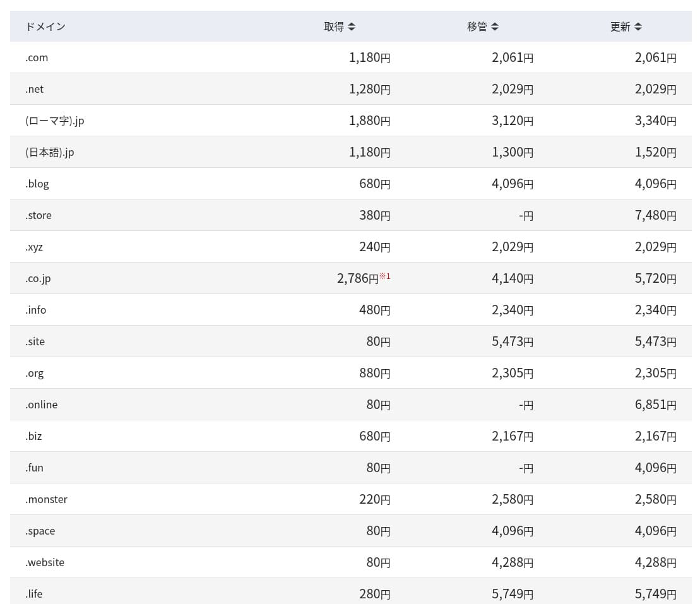700x604 pixels.
Task: Click the 取得 column header text
Action: tap(334, 27)
